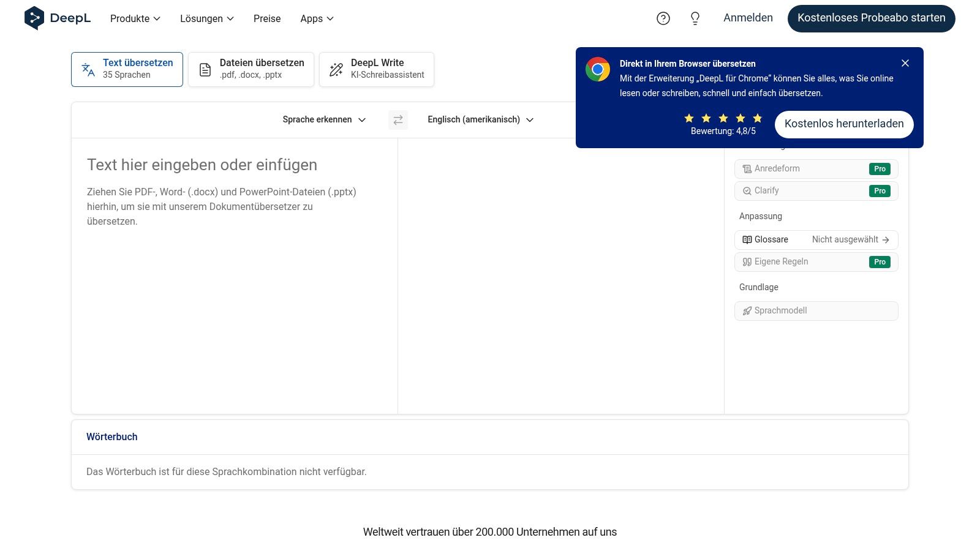Click the Eigene Regeln quote icon

click(x=747, y=262)
